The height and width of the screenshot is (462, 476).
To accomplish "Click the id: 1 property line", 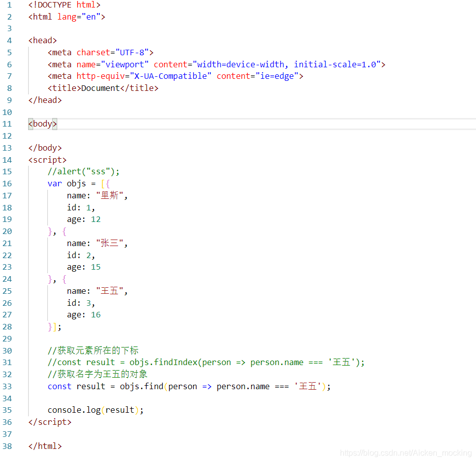I will point(81,207).
